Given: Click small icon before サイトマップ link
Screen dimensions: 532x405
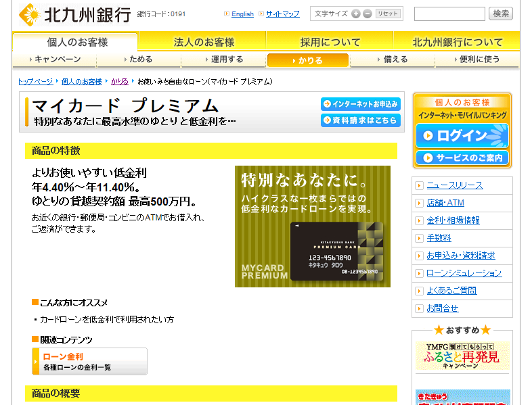Looking at the screenshot, I should click(261, 14).
